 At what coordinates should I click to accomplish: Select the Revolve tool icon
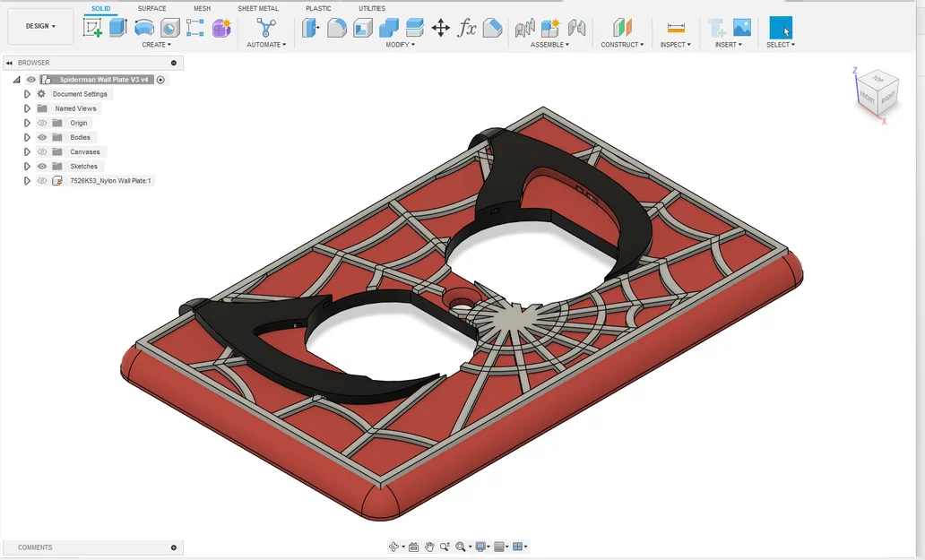pyautogui.click(x=144, y=27)
